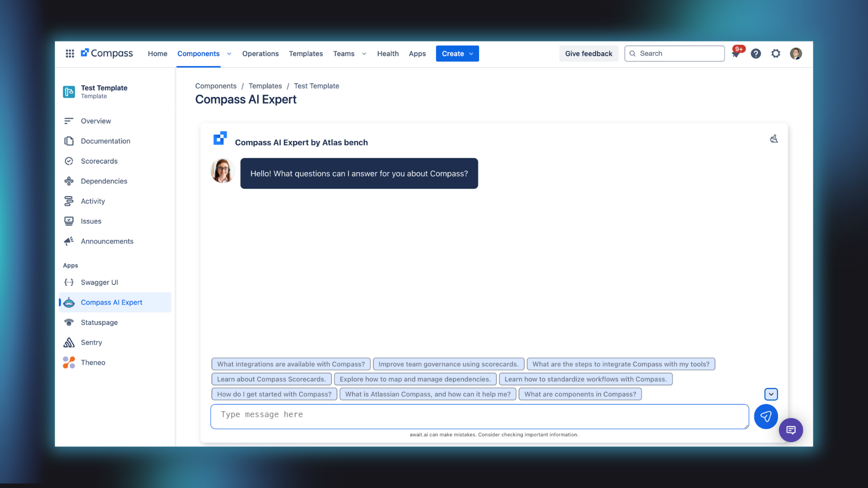This screenshot has width=868, height=488.
Task: Open the app switcher grid icon
Action: pyautogui.click(x=70, y=53)
